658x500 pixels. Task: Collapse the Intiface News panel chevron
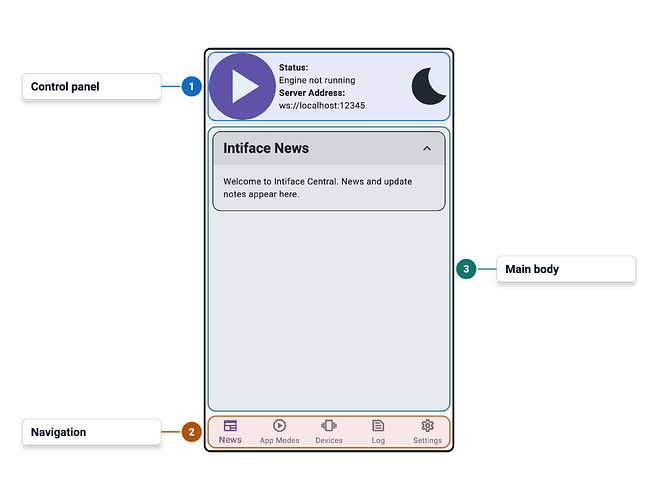tap(427, 149)
